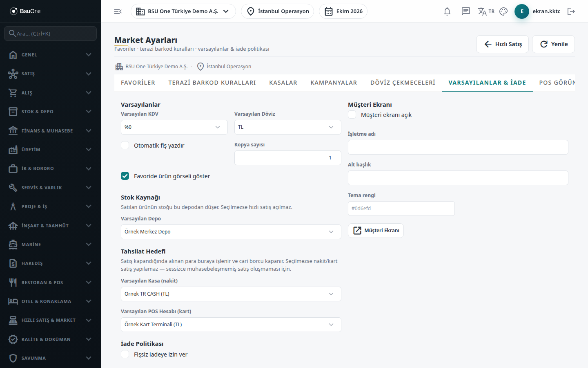Open the Müşteri Ekranı button
The height and width of the screenshot is (368, 588).
[x=376, y=231]
